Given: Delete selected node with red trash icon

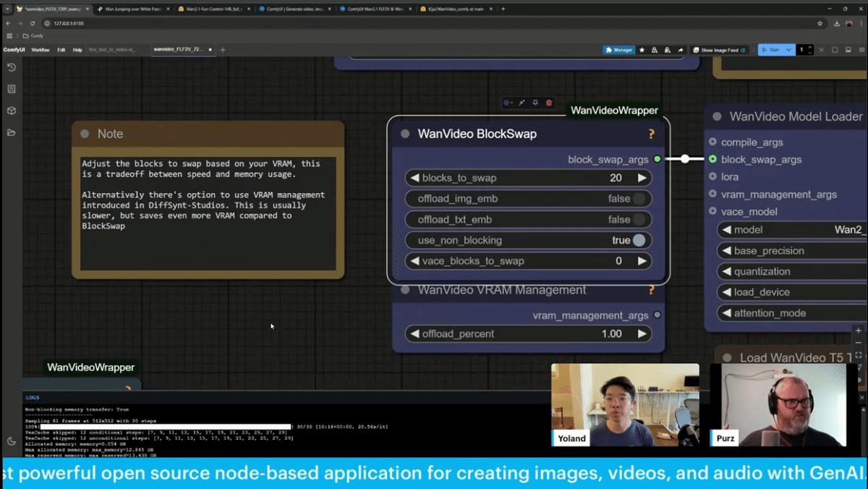Looking at the screenshot, I should coord(549,103).
